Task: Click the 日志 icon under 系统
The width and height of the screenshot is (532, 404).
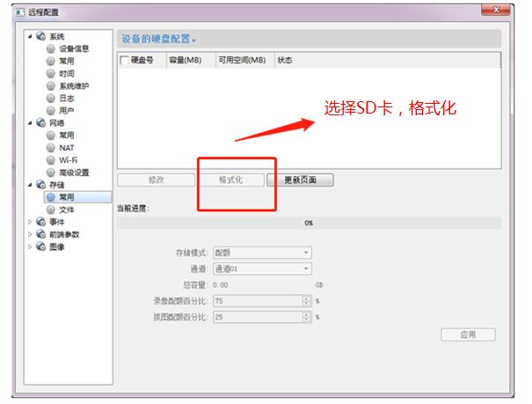Action: point(51,99)
